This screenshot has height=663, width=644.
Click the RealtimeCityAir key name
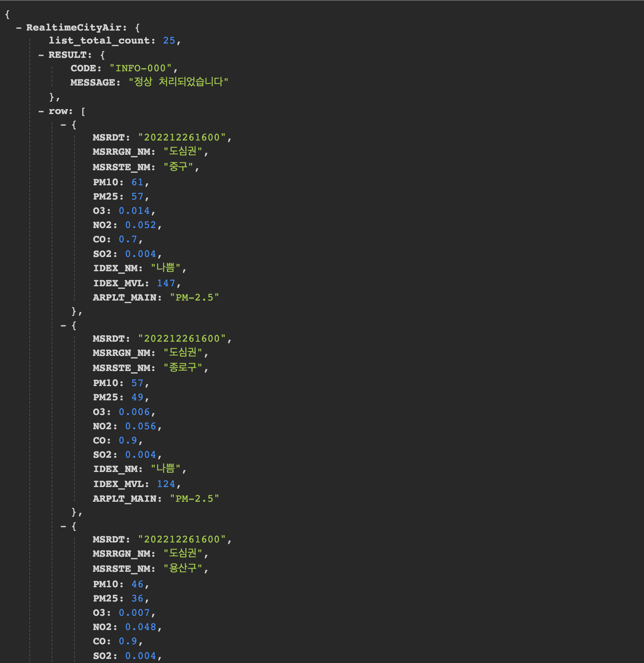coord(74,28)
